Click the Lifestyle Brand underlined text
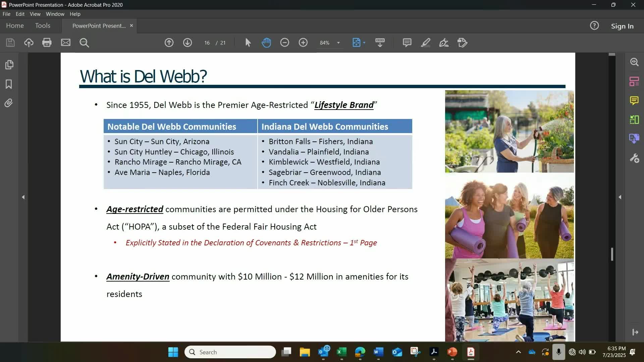The height and width of the screenshot is (362, 644). tap(344, 105)
